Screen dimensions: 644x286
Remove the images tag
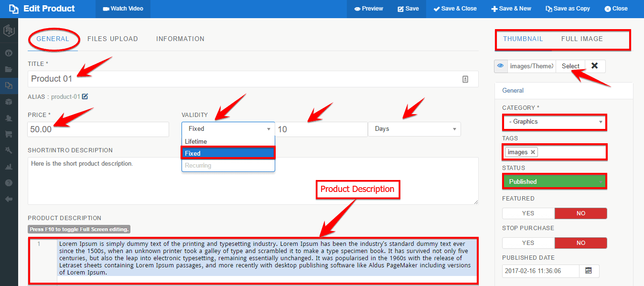pos(532,152)
